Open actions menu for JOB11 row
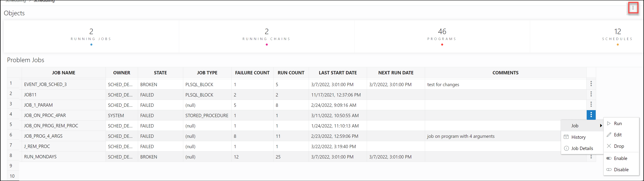Viewport: 644px width, 181px height. click(x=591, y=94)
